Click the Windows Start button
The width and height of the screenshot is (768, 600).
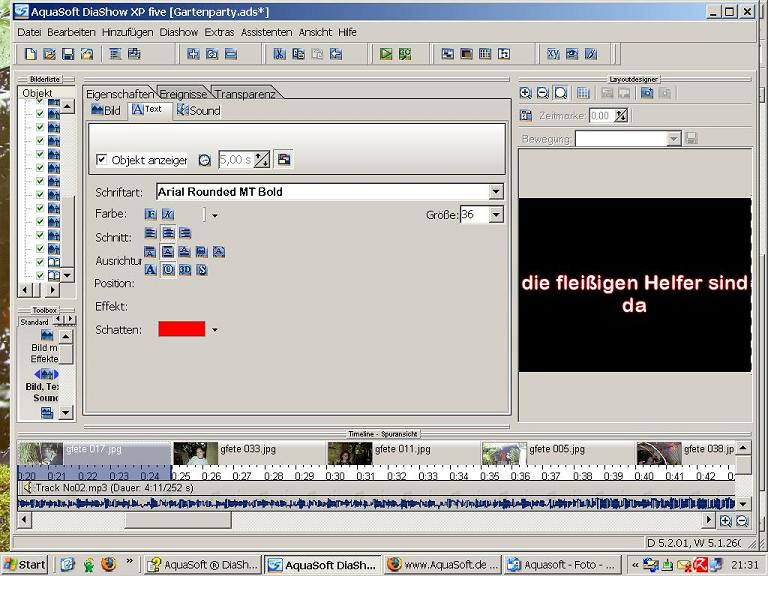pos(24,564)
